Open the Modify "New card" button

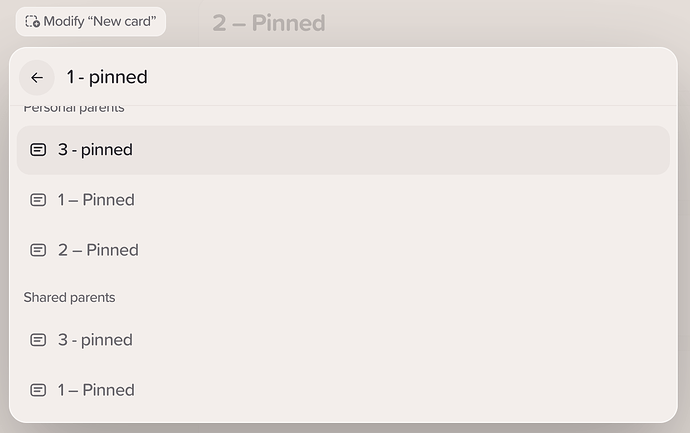tap(91, 21)
